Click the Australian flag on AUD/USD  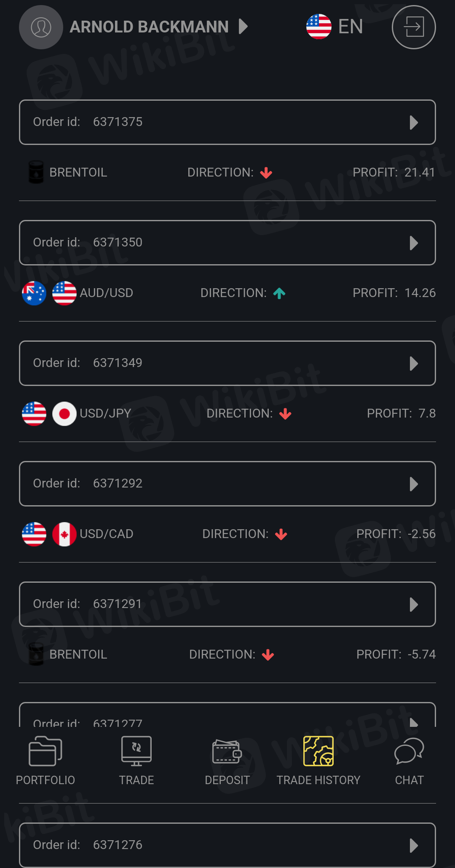(x=34, y=293)
